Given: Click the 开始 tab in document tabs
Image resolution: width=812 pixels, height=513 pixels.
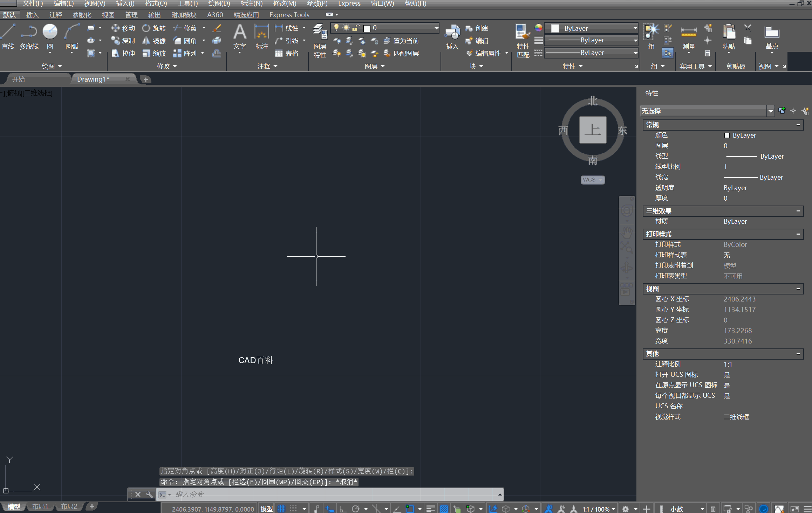Looking at the screenshot, I should pos(17,78).
